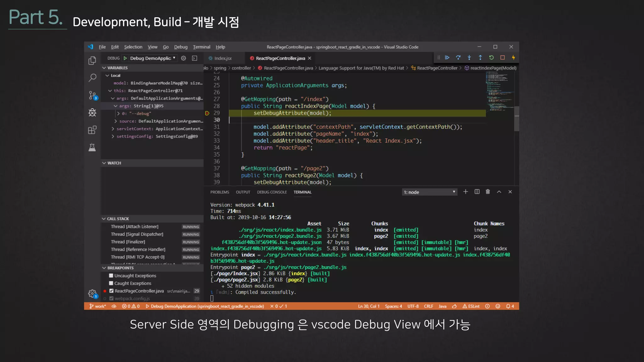
Task: Open the Test flask view
Action: tap(92, 147)
